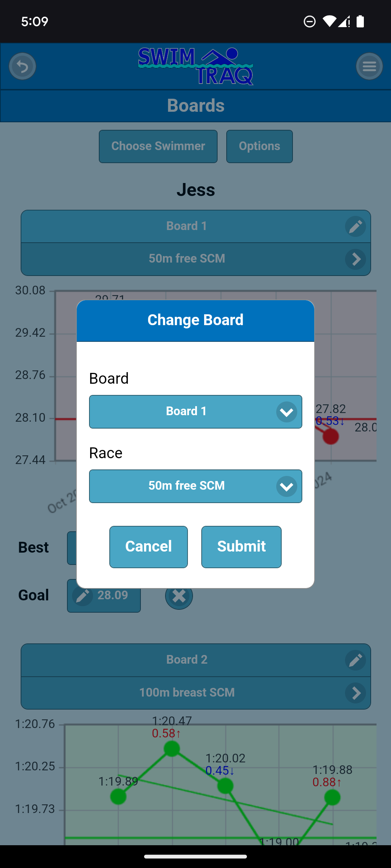Tap the Choose Swimmer button
Screen dimensions: 391x868
pyautogui.click(x=158, y=146)
